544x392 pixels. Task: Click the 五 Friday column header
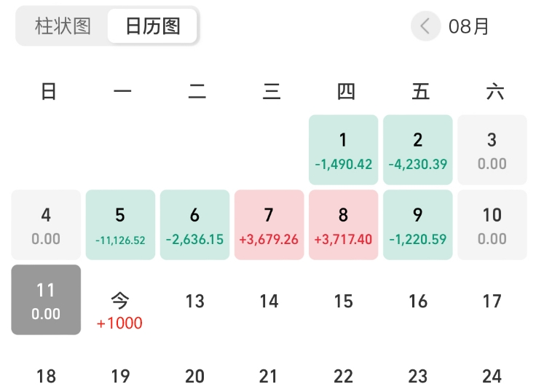(x=420, y=92)
